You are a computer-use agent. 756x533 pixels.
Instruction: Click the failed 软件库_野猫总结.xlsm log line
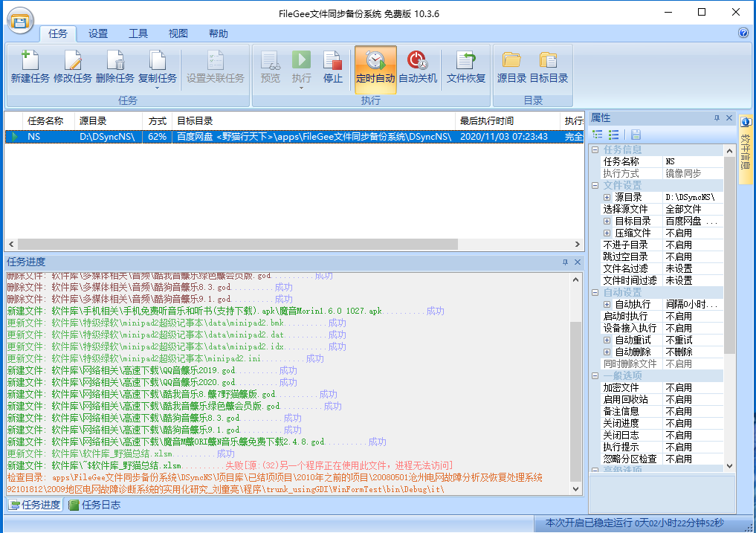[x=230, y=465]
